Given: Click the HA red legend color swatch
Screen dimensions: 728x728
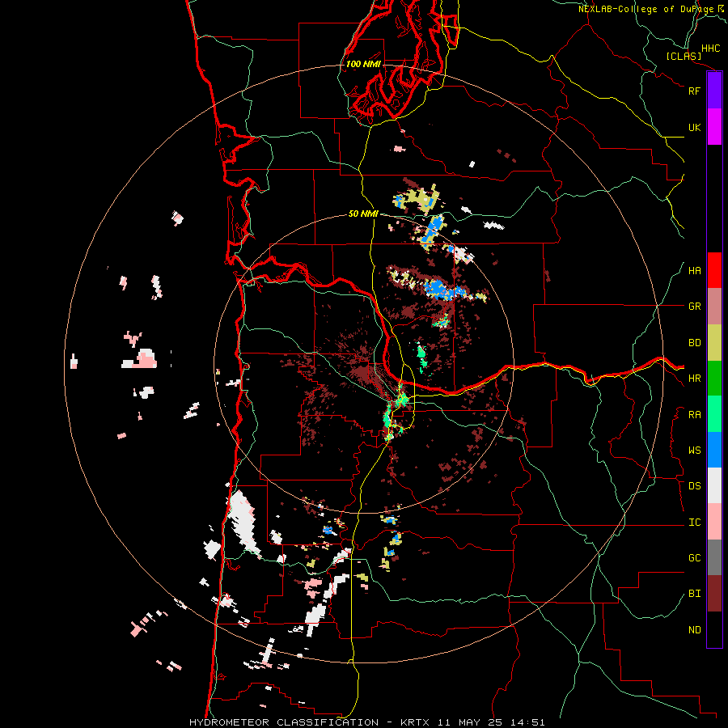Looking at the screenshot, I should point(714,270).
